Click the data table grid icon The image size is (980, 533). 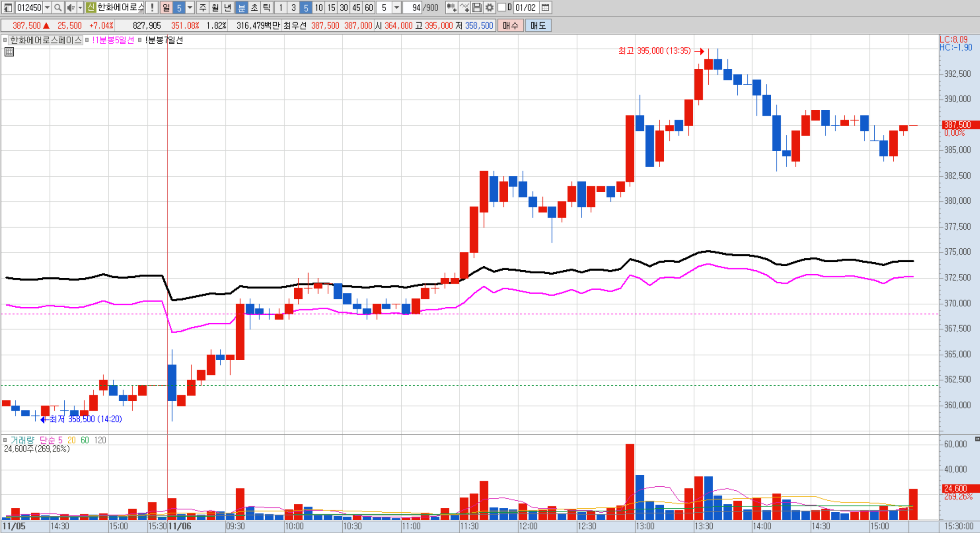[x=9, y=52]
